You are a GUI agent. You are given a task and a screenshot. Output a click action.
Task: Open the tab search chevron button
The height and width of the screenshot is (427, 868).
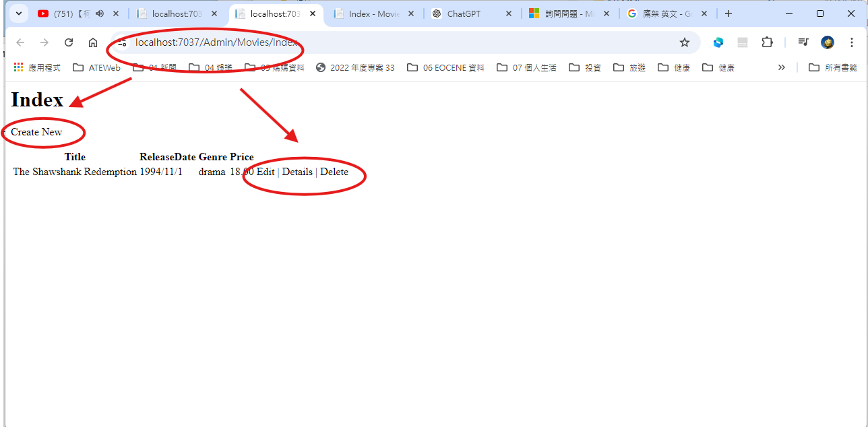click(x=18, y=13)
